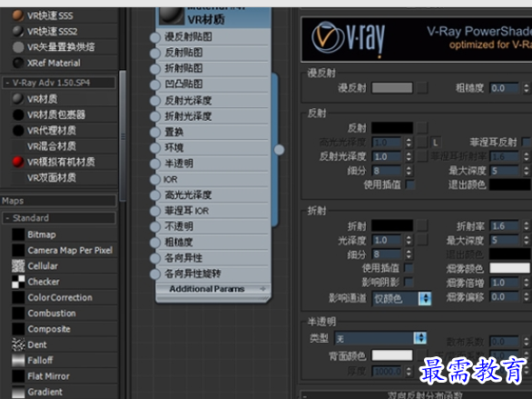Choose the VR矢量置换烘焙 sphere icon
The image size is (532, 399).
point(18,47)
